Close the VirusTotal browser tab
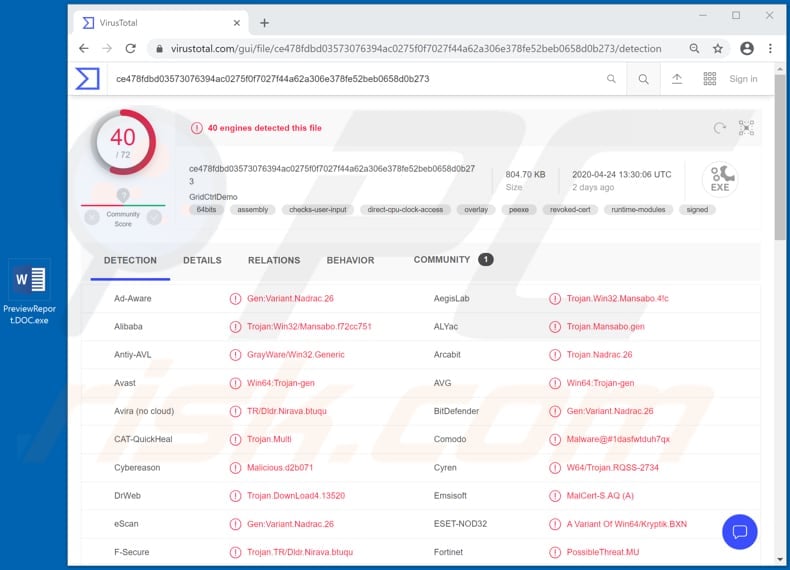790x570 pixels. [236, 23]
